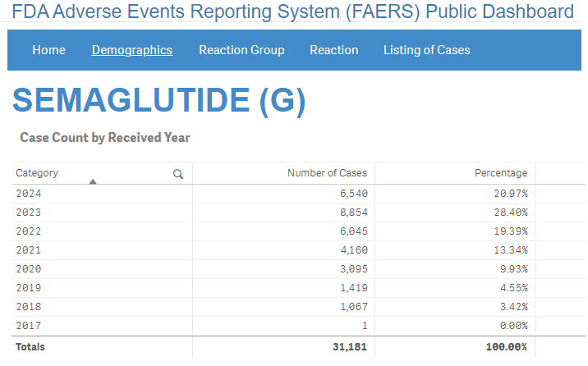This screenshot has width=588, height=366.
Task: Click the search icon in the Category column
Action: point(177,174)
